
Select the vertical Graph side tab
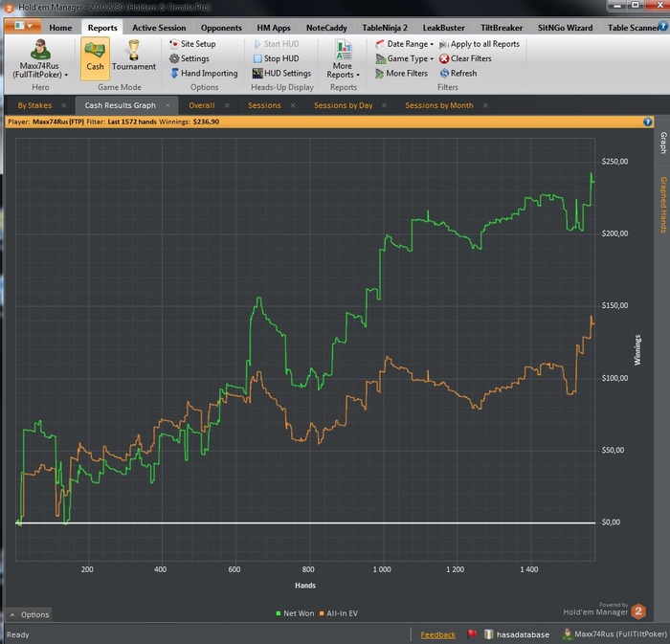click(662, 144)
